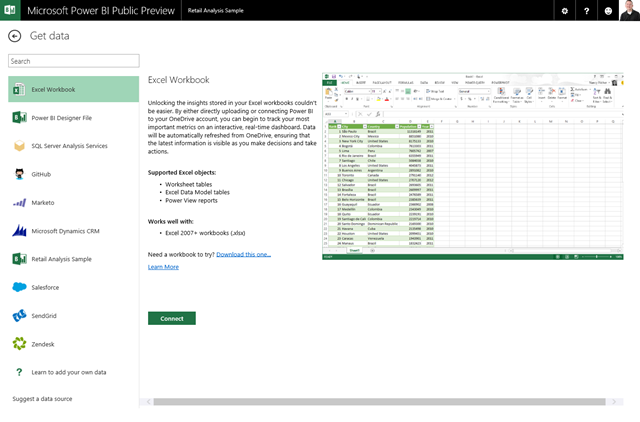Open the Learn More link
The height and width of the screenshot is (422, 640).
[163, 267]
